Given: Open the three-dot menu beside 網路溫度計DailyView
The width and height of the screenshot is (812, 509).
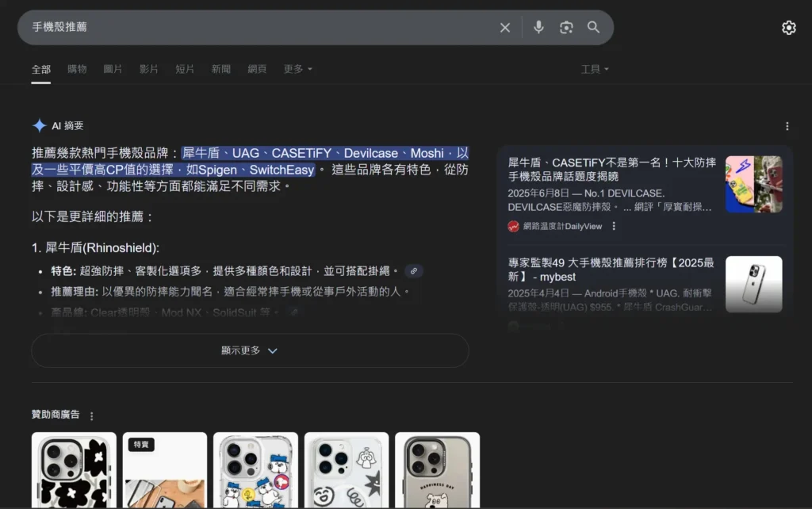Looking at the screenshot, I should [x=613, y=224].
